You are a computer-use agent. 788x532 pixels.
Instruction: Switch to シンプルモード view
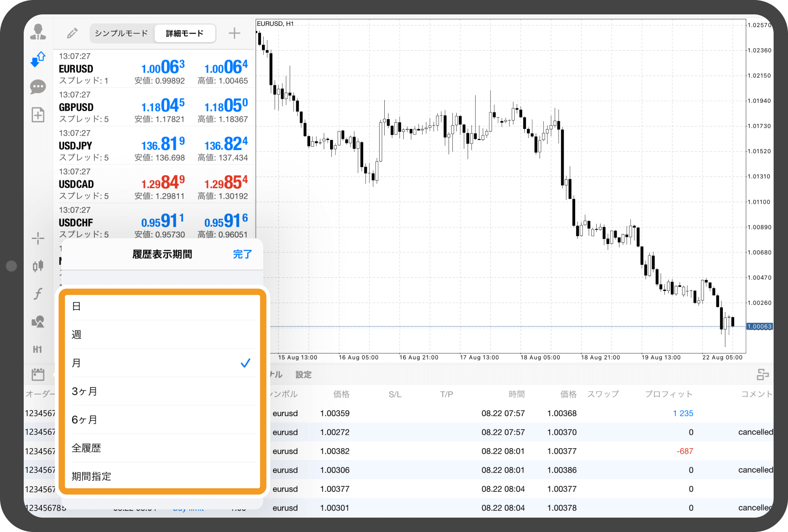[121, 33]
